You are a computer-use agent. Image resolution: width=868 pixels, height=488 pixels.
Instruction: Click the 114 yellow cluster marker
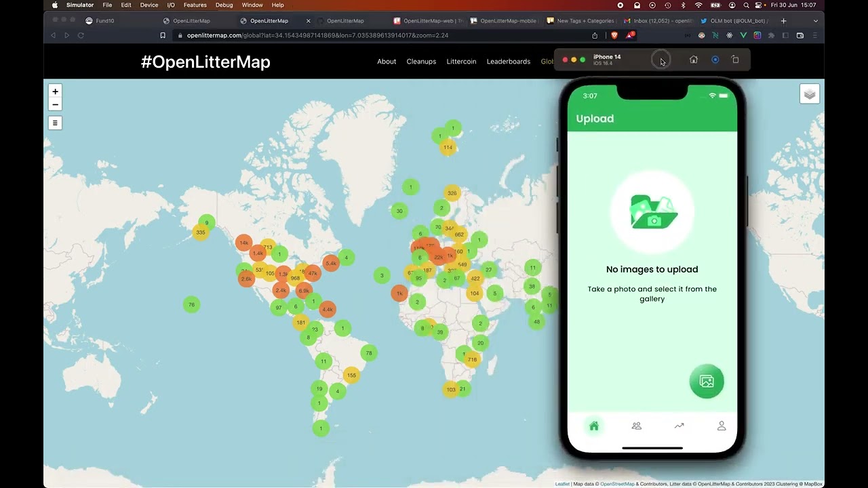(x=448, y=147)
